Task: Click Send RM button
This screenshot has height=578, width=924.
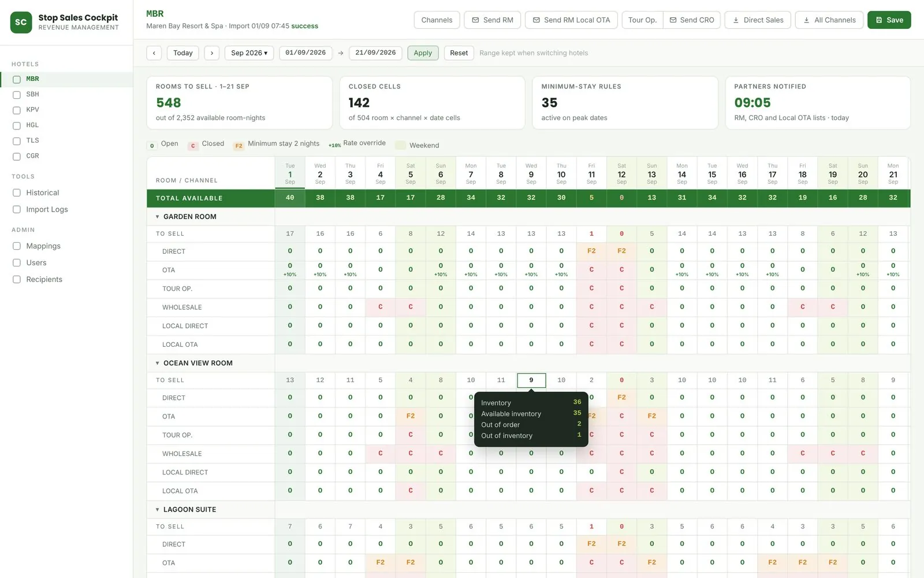Action: (x=493, y=20)
